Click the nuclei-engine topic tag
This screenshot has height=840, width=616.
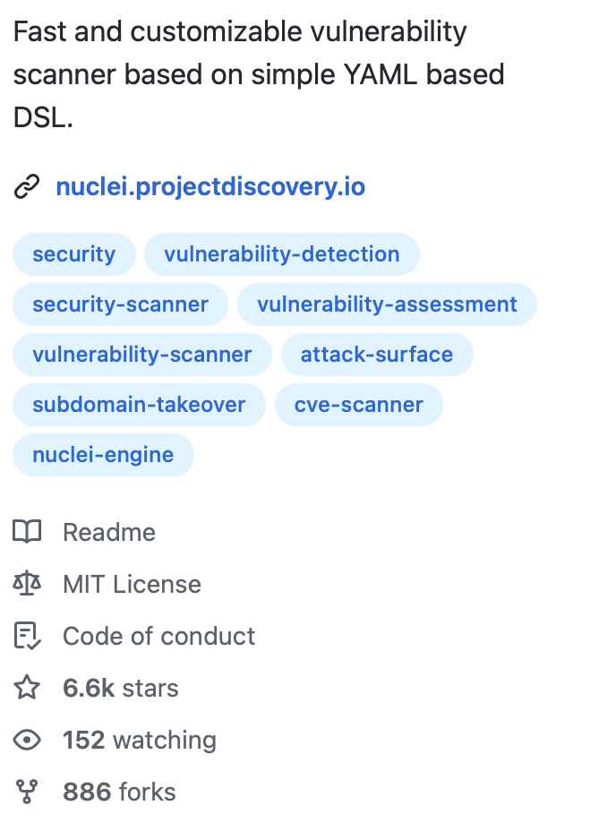103,455
